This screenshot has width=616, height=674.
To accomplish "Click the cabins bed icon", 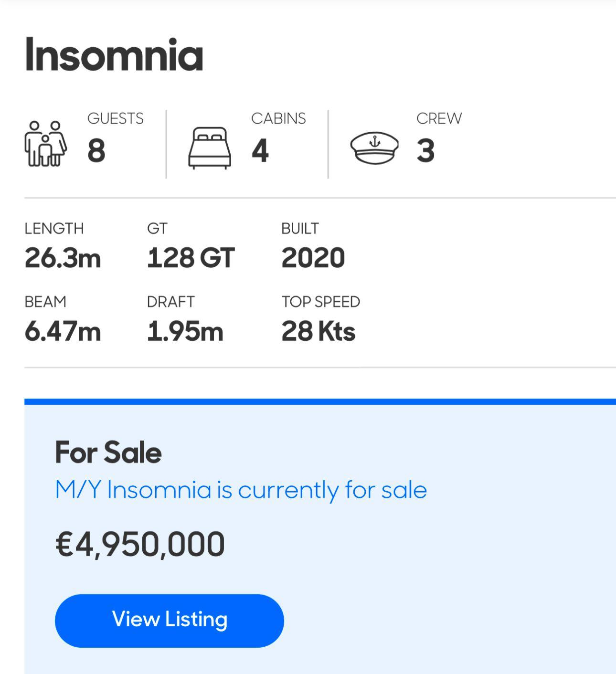I will pos(210,148).
